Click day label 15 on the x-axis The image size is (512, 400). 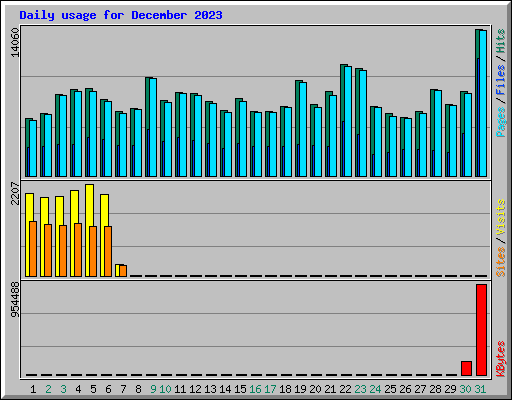coord(240,389)
